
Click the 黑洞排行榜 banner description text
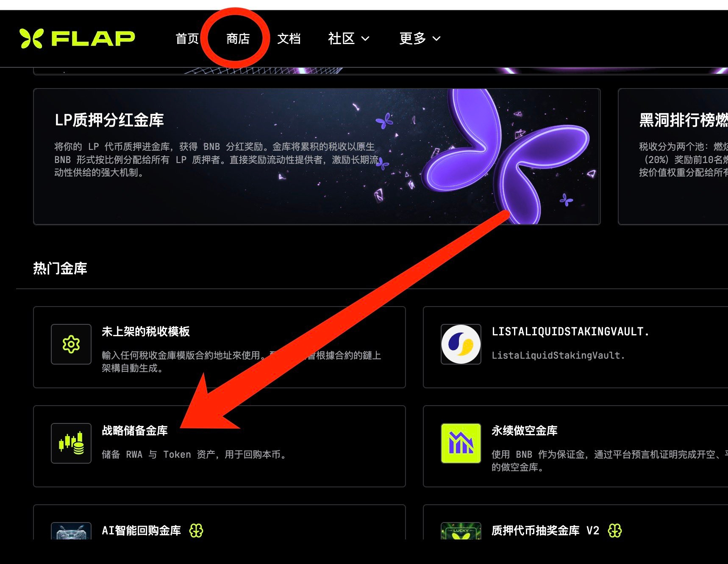tap(684, 160)
